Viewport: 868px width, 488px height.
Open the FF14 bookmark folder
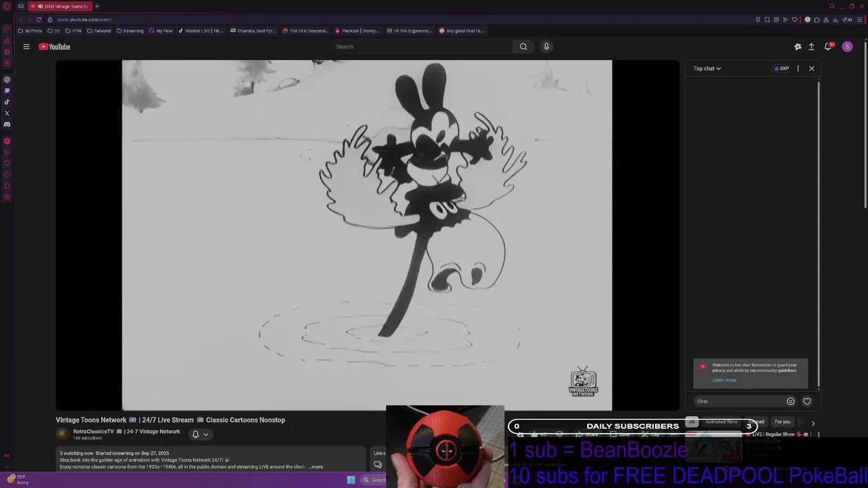(73, 30)
